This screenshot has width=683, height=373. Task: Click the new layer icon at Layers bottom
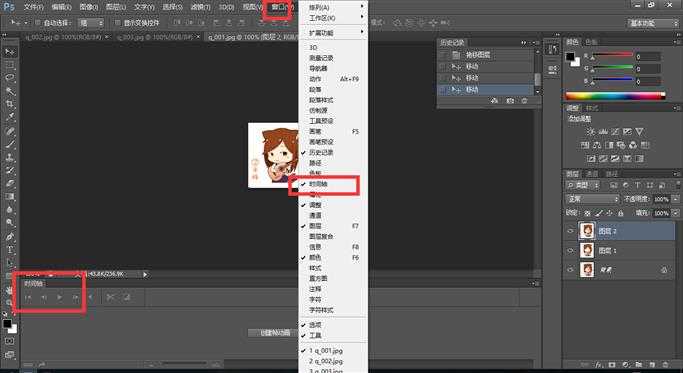pos(652,364)
